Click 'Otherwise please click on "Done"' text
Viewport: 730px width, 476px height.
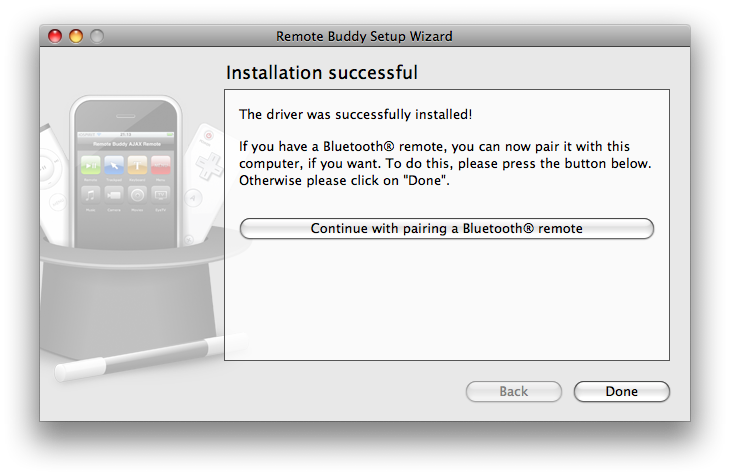(345, 181)
